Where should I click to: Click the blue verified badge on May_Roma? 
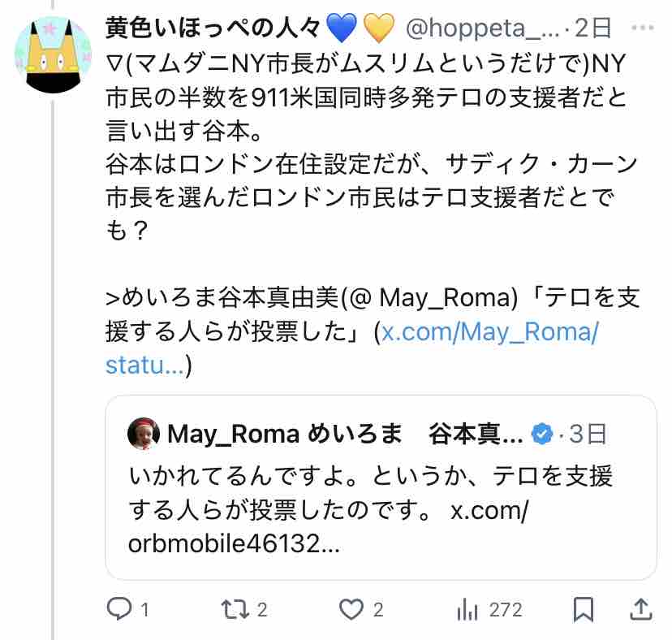[542, 434]
